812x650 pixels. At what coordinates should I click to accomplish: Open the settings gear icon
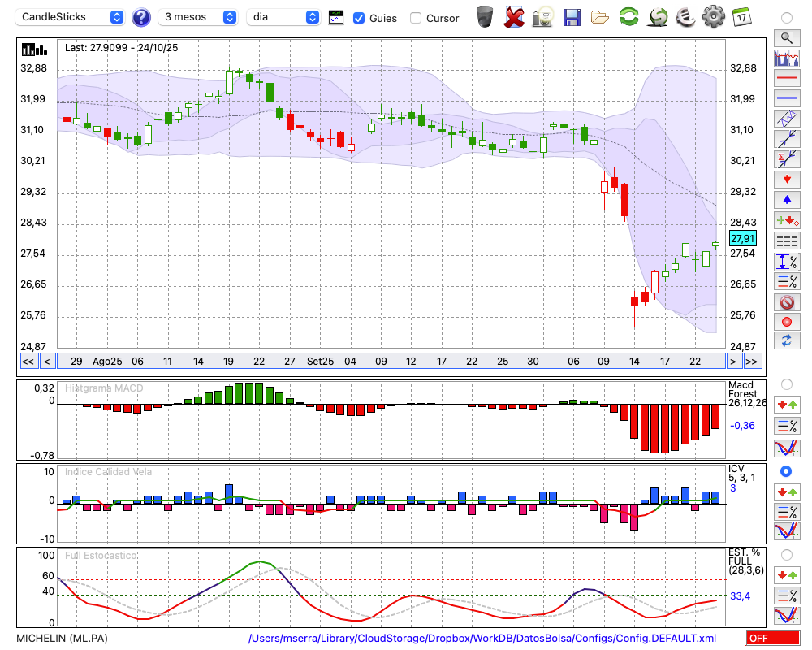713,17
